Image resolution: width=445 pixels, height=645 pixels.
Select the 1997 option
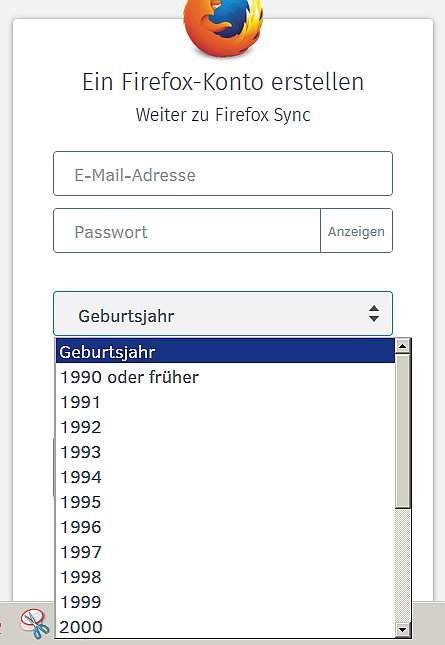(x=225, y=552)
